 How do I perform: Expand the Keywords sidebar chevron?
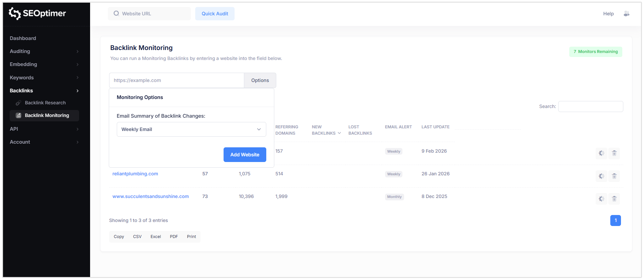tap(77, 78)
